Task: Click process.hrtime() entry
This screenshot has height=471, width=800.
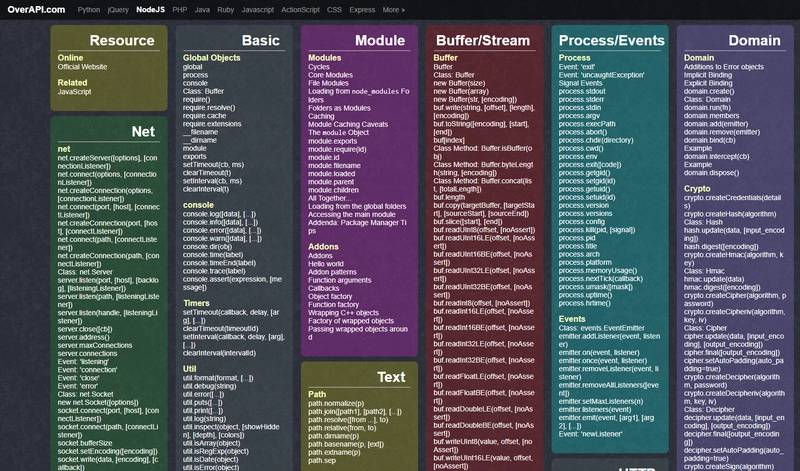Action: click(x=584, y=304)
